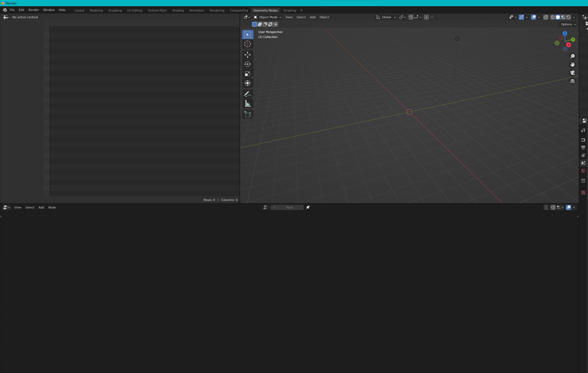Open the World properties tab

[583, 171]
